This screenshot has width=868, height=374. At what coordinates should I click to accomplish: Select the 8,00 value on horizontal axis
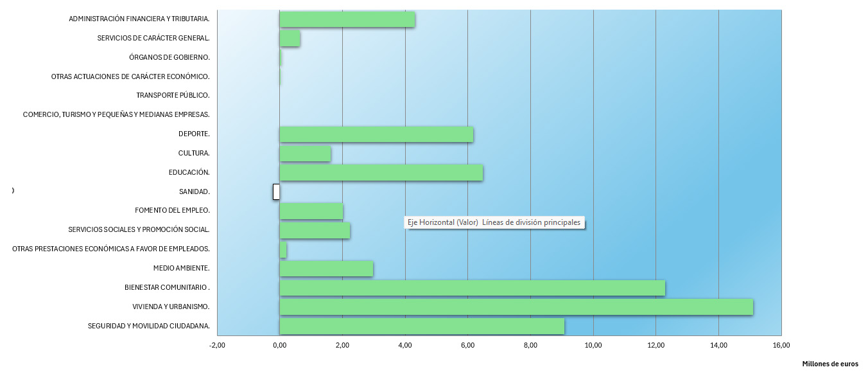pyautogui.click(x=530, y=346)
